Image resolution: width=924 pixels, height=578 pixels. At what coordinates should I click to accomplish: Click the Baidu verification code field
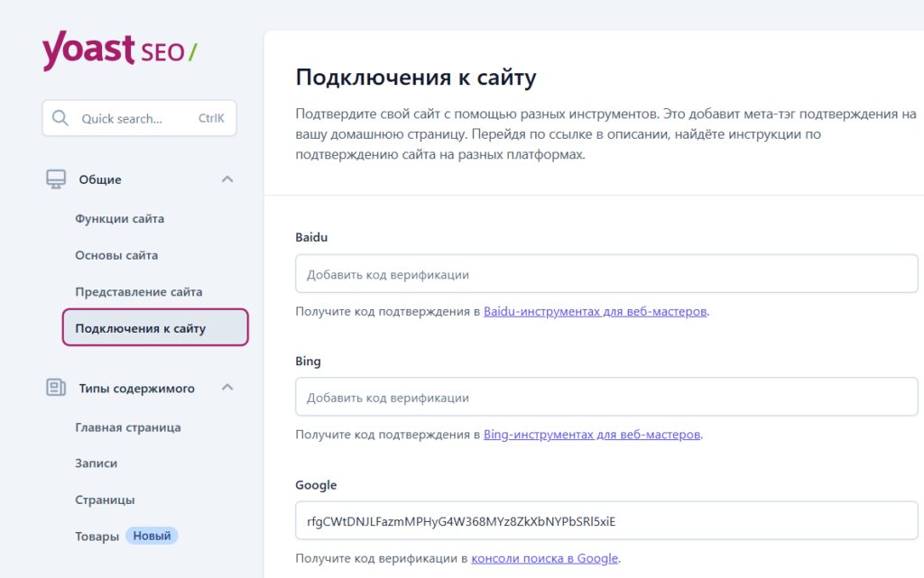point(606,274)
